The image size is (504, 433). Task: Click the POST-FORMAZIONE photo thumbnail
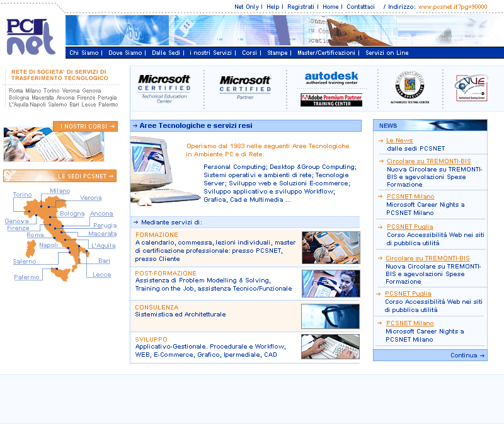[x=331, y=284]
